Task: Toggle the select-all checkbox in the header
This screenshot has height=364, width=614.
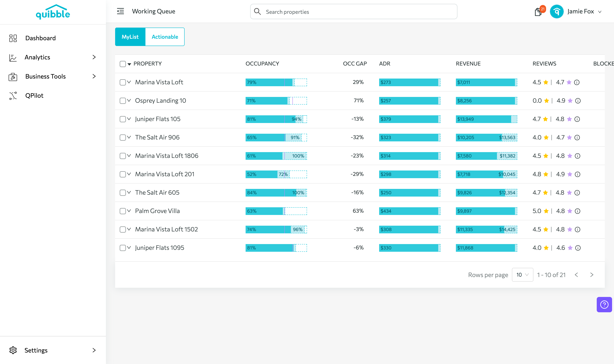Action: [x=123, y=64]
